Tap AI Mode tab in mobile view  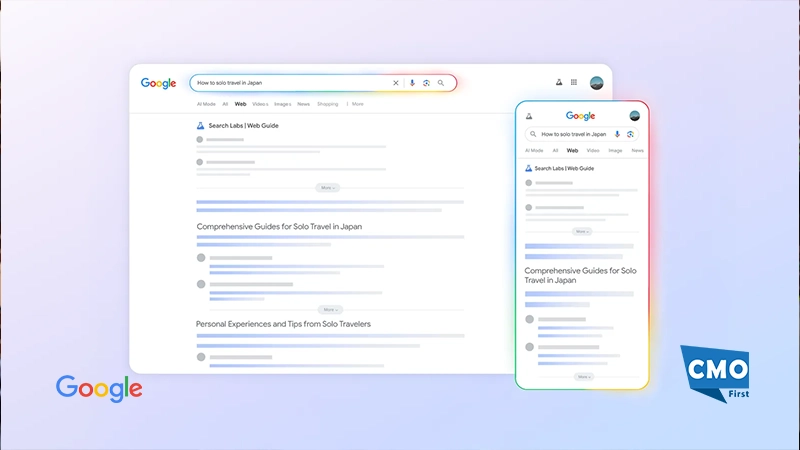click(x=534, y=151)
